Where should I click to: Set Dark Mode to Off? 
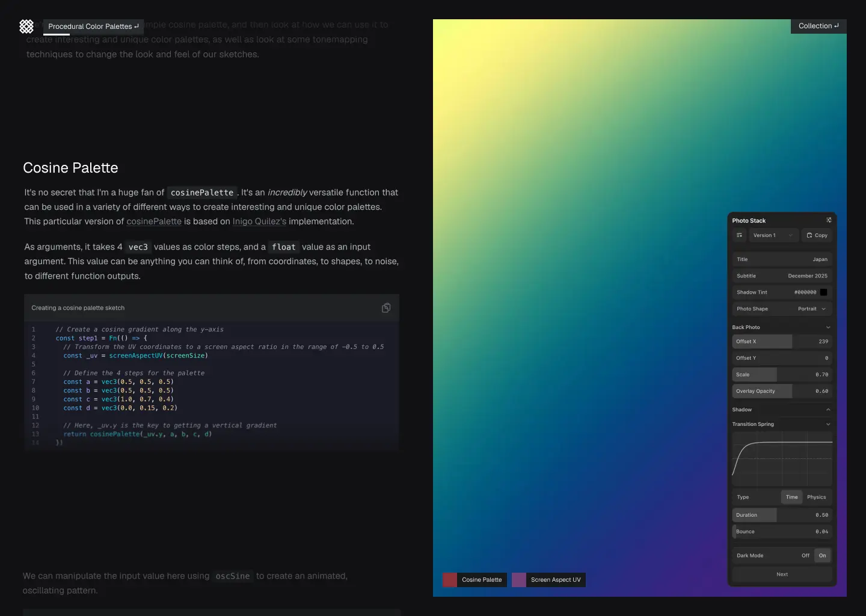[x=805, y=555]
